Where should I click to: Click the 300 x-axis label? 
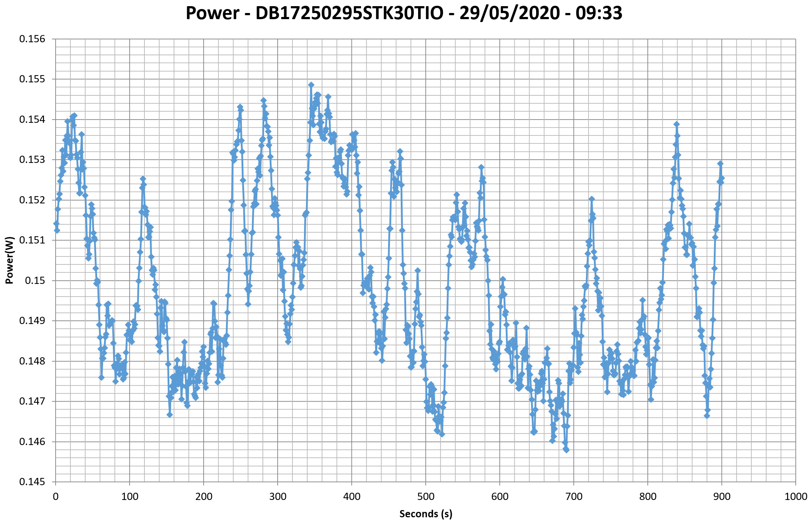(278, 497)
